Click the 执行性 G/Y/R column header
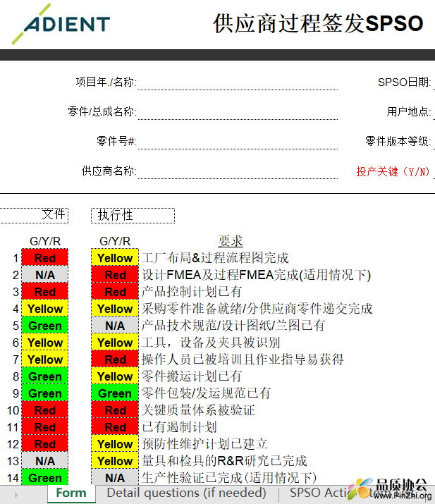 [115, 241]
